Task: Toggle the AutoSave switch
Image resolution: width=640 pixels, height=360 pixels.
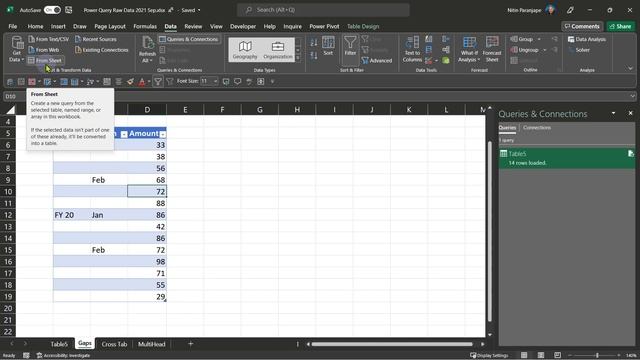Action: 52,10
